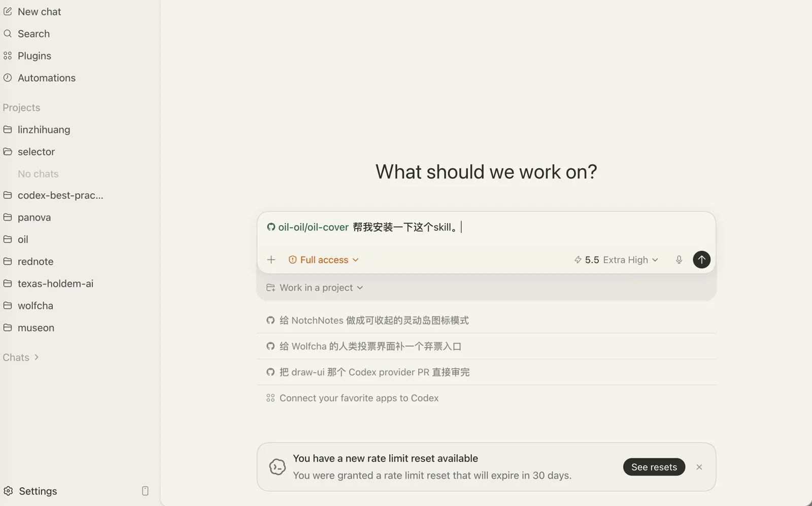Open the wolfcha project
The height and width of the screenshot is (506, 812).
pyautogui.click(x=36, y=305)
